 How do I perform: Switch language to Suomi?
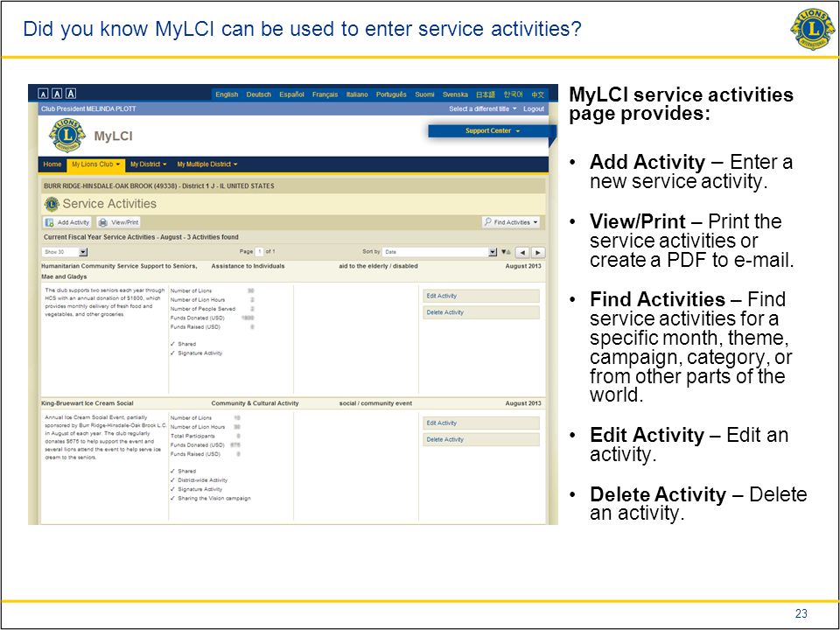pos(425,94)
